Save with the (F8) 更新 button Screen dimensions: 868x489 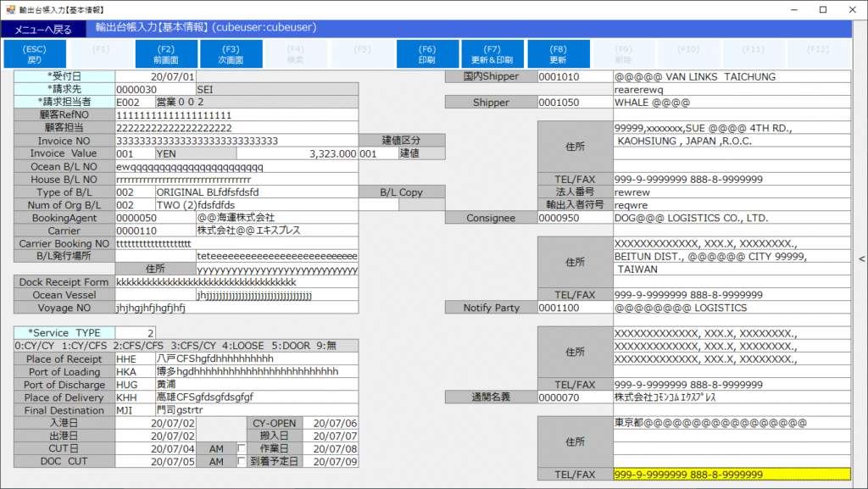tap(558, 54)
